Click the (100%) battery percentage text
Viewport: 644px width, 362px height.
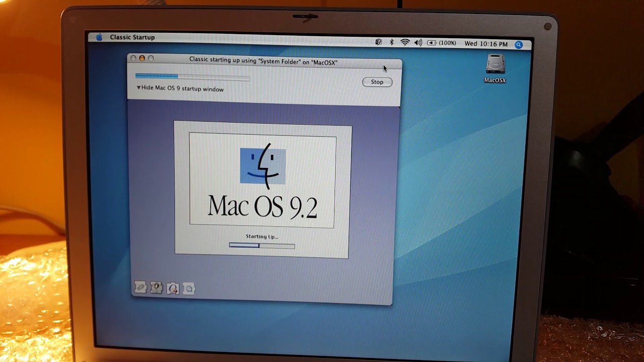(x=447, y=43)
